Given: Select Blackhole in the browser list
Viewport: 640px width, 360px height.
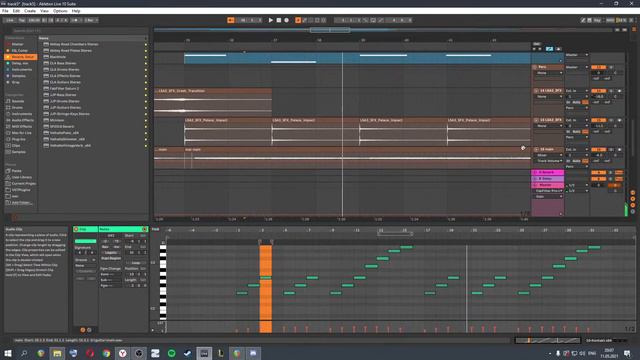Looking at the screenshot, I should (x=58, y=57).
